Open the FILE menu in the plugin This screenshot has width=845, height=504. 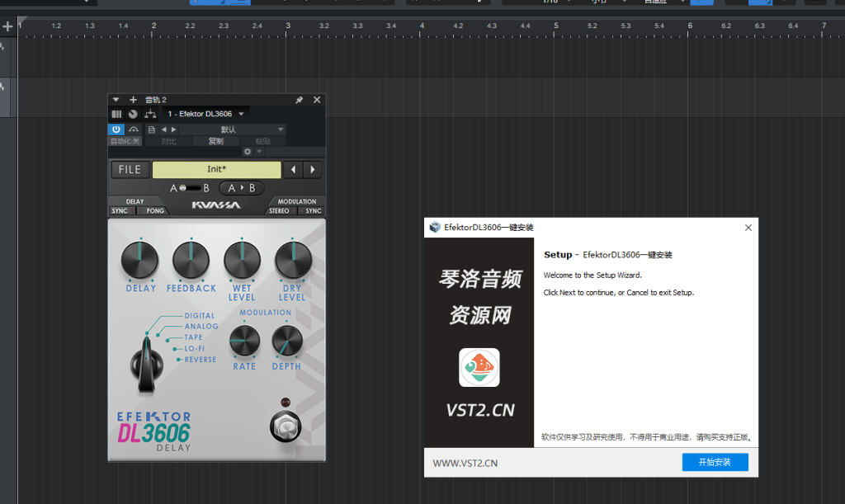(x=130, y=170)
